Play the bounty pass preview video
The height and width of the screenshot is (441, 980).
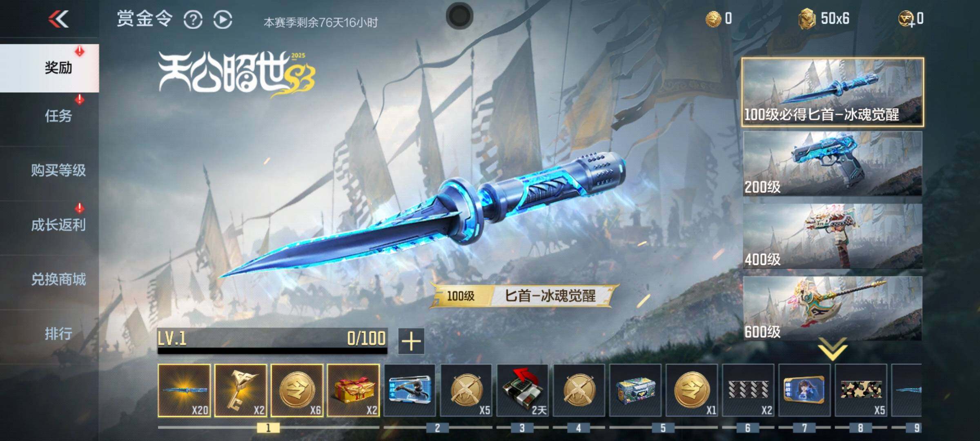point(223,20)
